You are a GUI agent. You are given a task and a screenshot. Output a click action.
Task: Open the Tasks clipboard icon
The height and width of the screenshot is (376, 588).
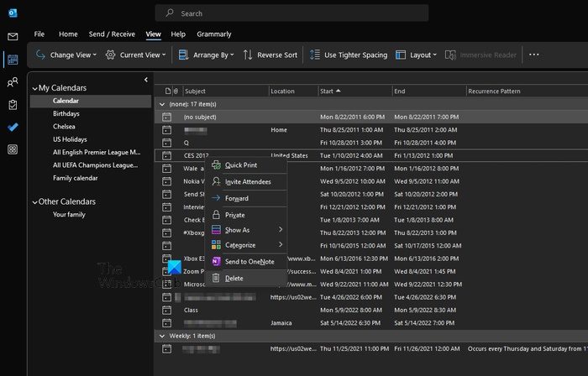coord(13,105)
